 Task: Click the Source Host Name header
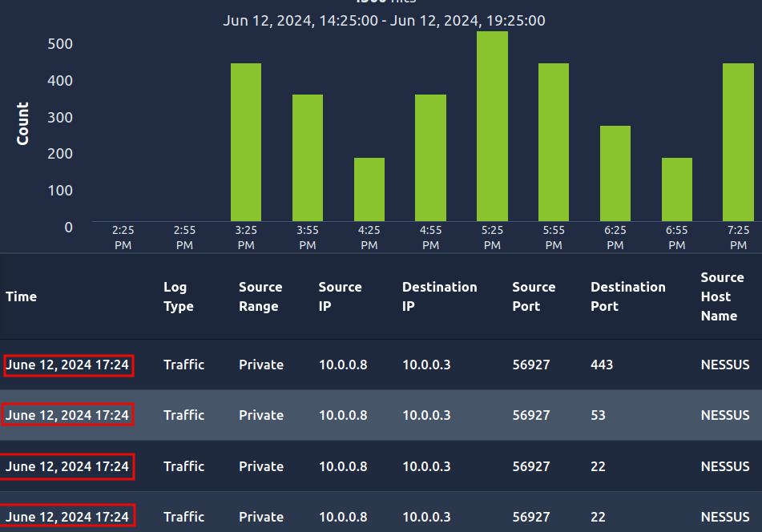(721, 296)
